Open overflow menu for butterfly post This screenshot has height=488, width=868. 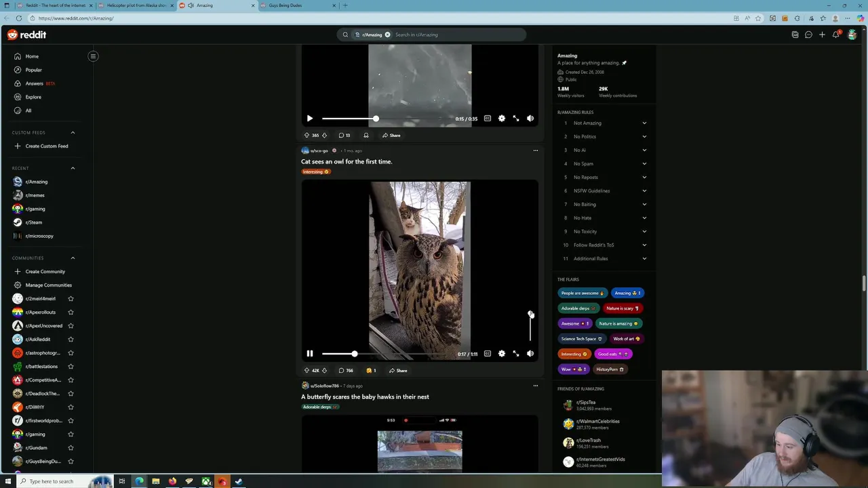click(535, 386)
